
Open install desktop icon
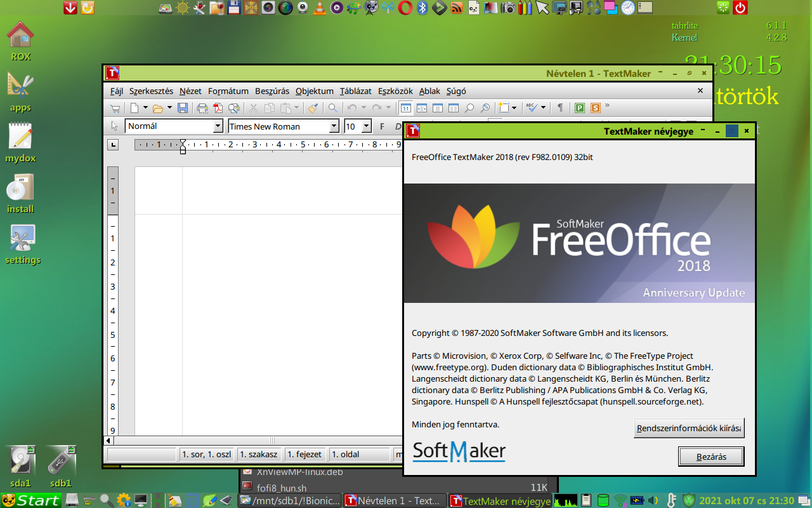point(20,194)
